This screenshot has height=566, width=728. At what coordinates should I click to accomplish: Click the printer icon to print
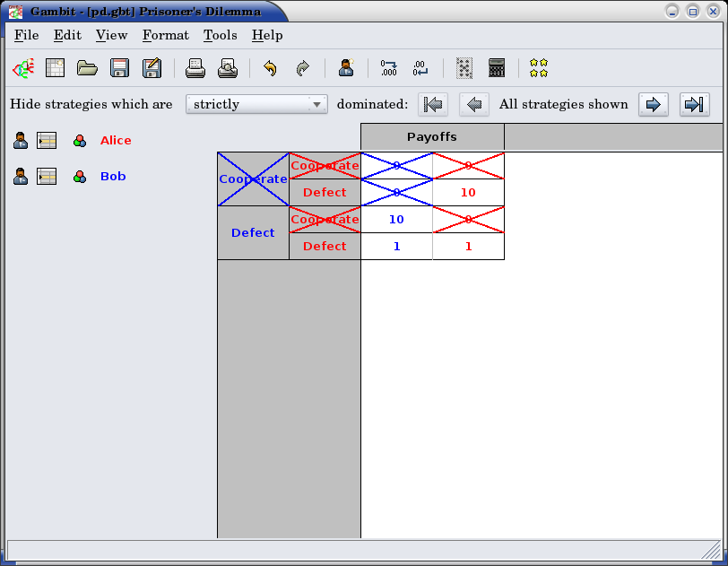[x=195, y=68]
